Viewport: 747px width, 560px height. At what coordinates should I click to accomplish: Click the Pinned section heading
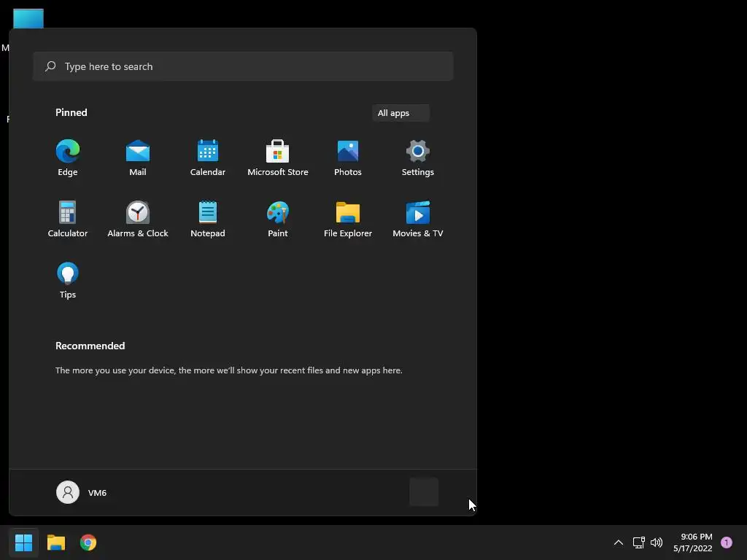coord(71,112)
